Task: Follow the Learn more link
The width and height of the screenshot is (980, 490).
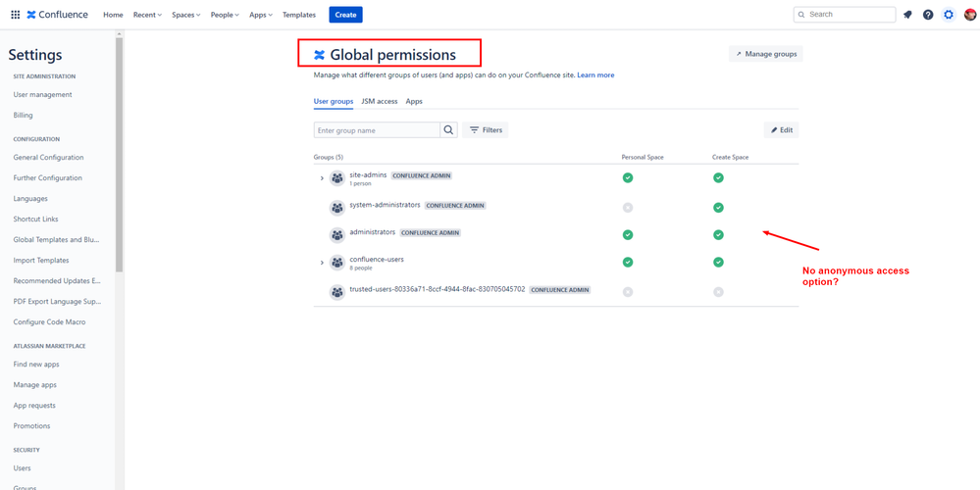Action: pyautogui.click(x=595, y=74)
